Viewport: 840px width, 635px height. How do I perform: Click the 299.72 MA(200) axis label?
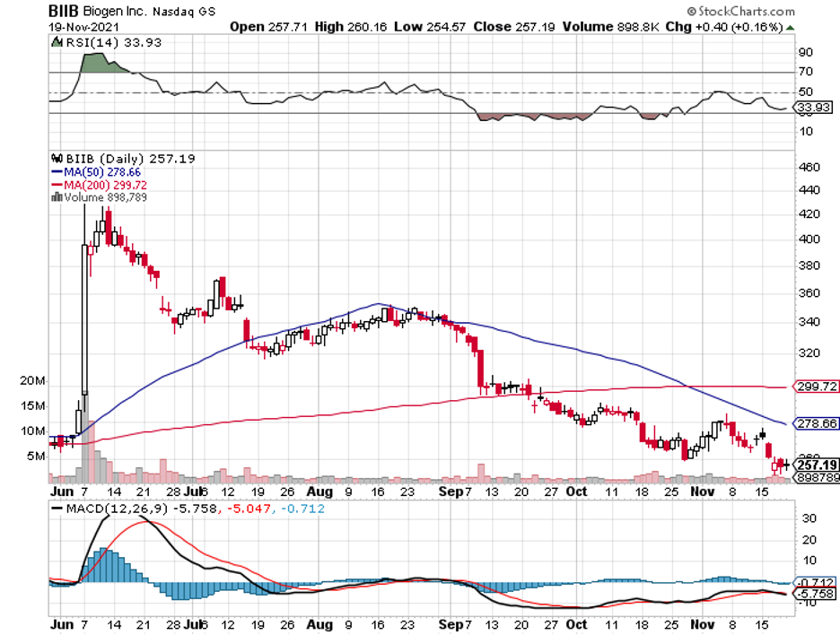pos(815,387)
